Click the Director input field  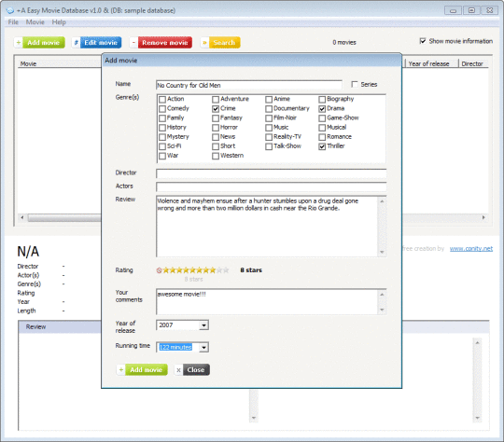pyautogui.click(x=272, y=173)
